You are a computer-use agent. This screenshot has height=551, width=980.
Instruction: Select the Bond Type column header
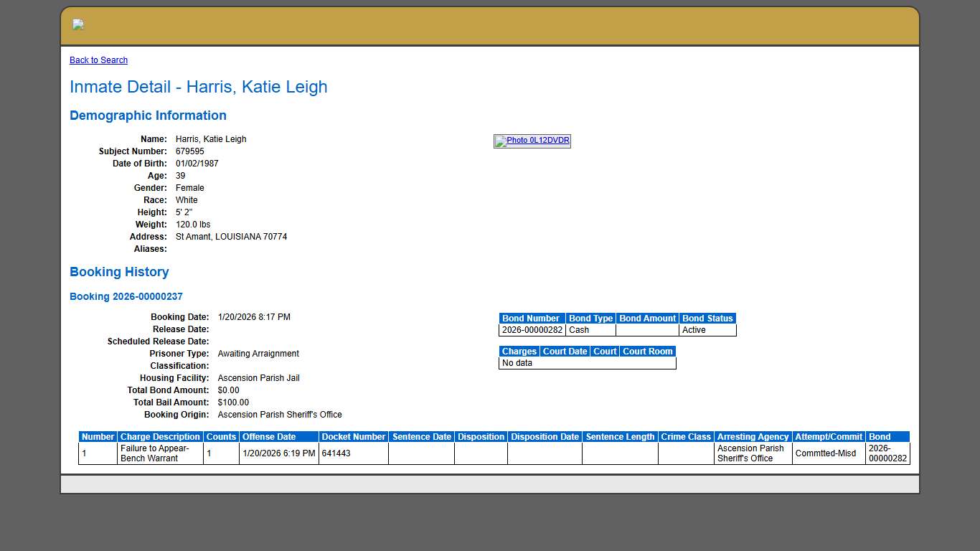tap(590, 319)
